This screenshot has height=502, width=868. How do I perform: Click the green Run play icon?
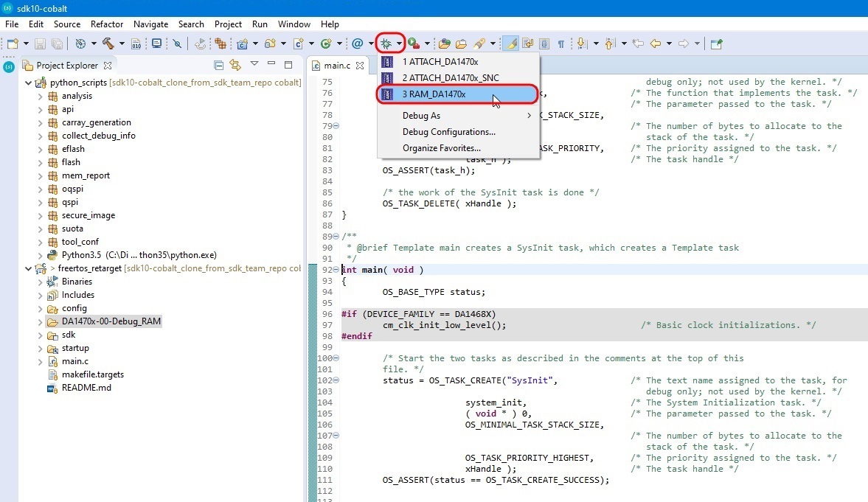coord(413,43)
